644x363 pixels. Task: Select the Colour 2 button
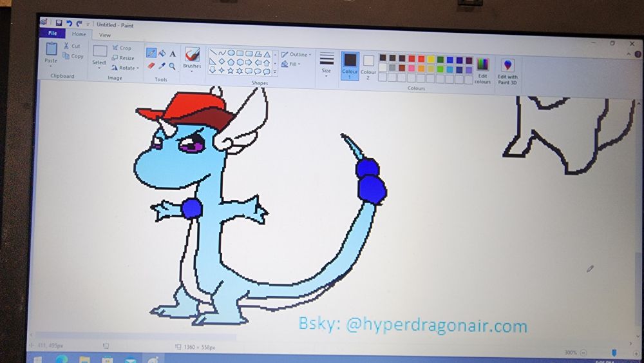coord(368,66)
